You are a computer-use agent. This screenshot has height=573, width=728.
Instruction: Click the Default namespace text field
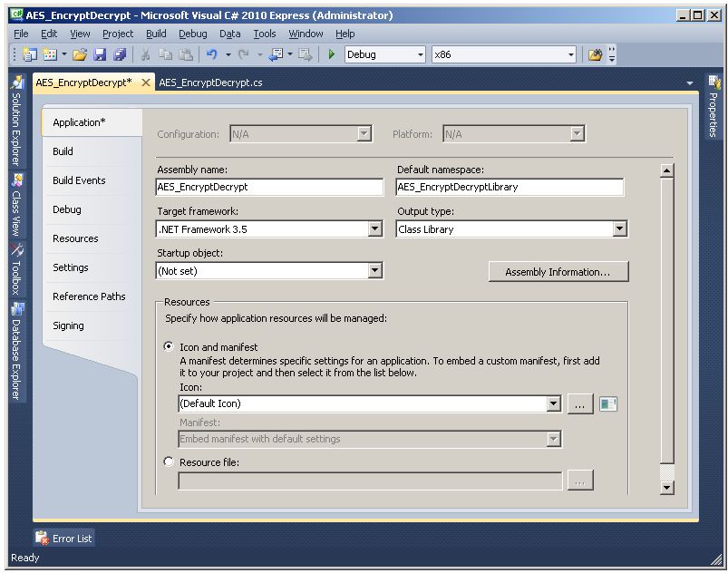510,187
